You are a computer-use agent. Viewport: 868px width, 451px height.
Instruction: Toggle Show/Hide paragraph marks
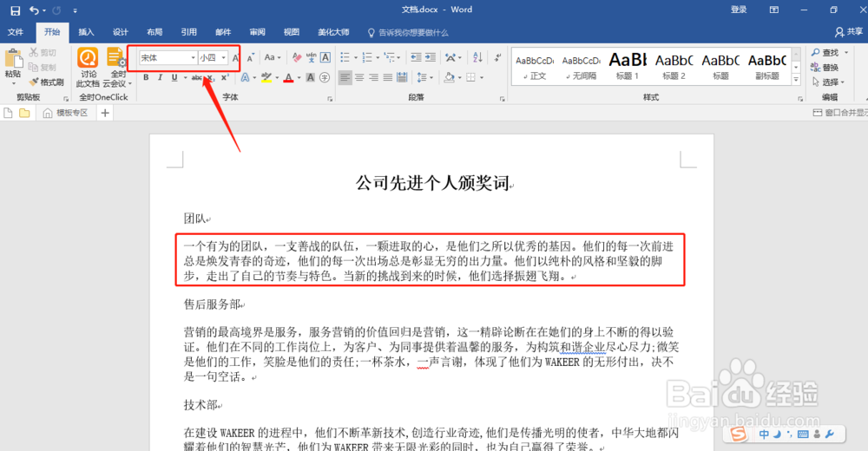pos(497,57)
